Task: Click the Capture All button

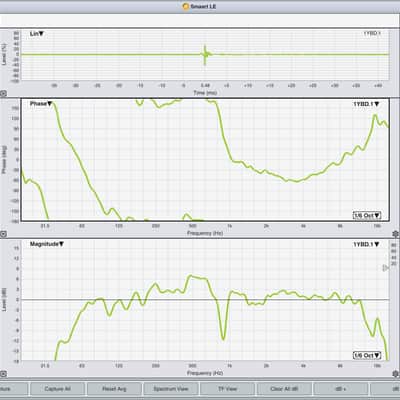Action: coord(57,389)
